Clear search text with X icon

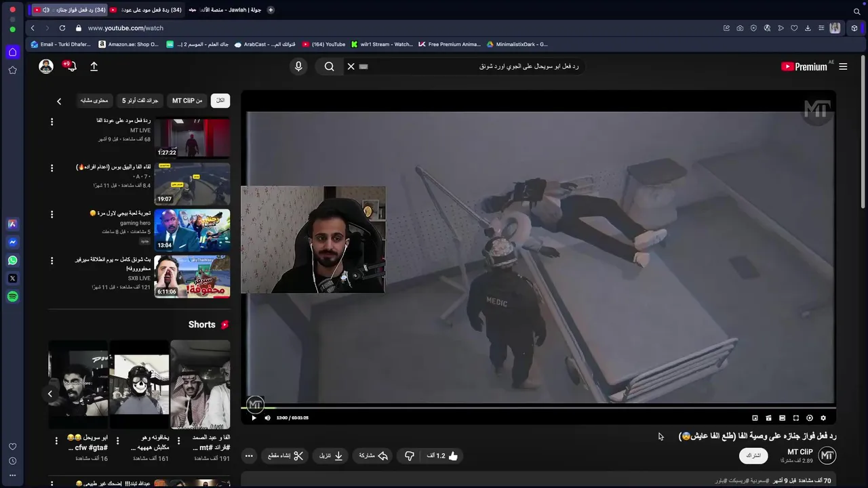click(351, 66)
